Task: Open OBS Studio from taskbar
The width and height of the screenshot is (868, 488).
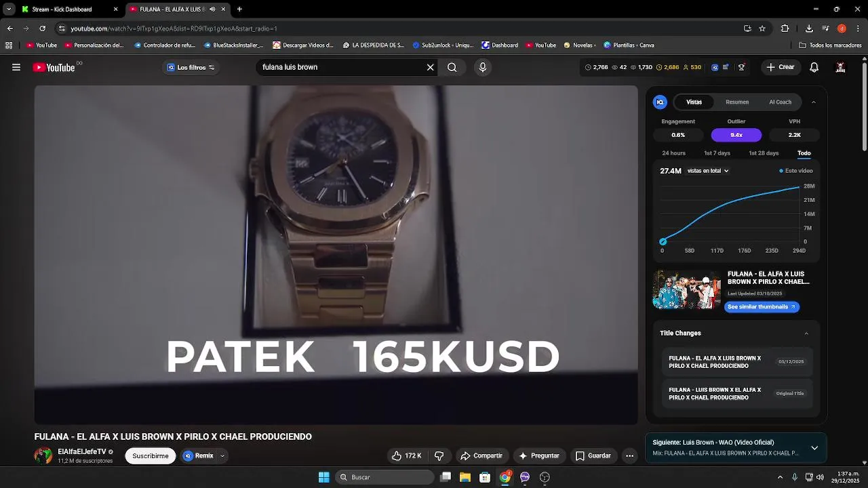Action: [545, 477]
